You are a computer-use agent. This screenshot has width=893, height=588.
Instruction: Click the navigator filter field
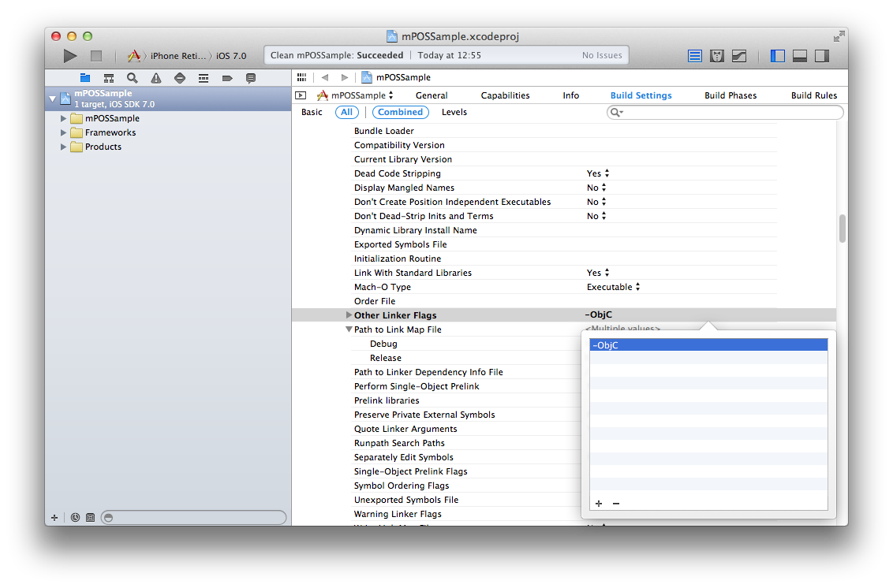tap(193, 517)
